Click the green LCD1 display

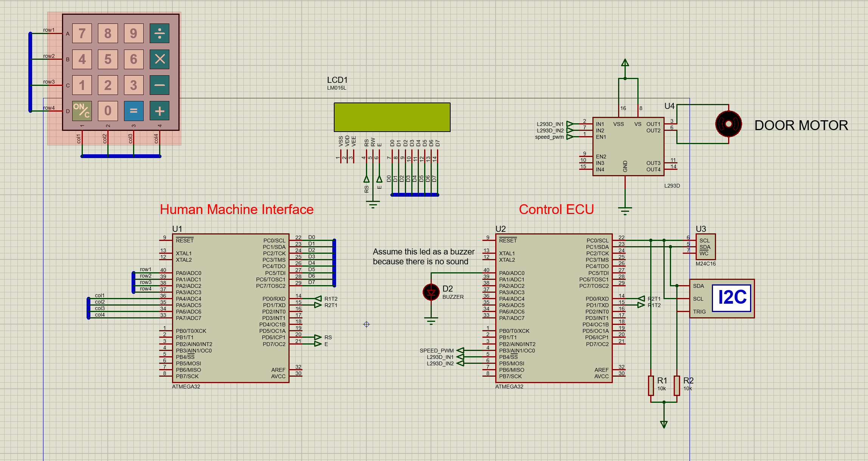coord(392,117)
